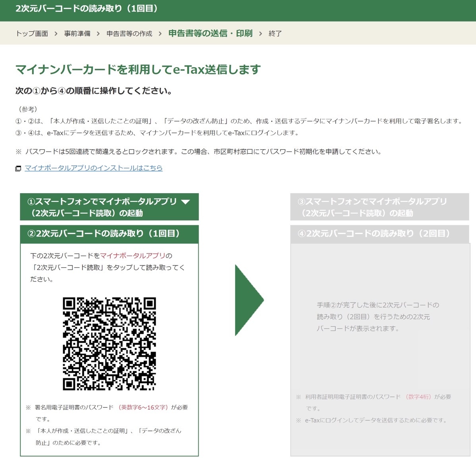Click the green page title 2次元バーコードの読み取り（1回目）
The height and width of the screenshot is (461, 476).
(87, 8)
